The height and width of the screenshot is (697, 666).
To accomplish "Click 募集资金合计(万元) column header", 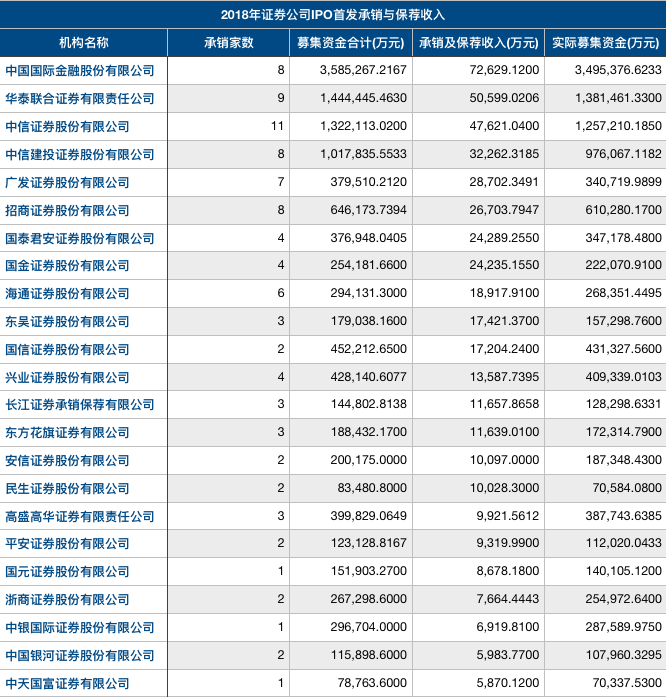I will [351, 43].
